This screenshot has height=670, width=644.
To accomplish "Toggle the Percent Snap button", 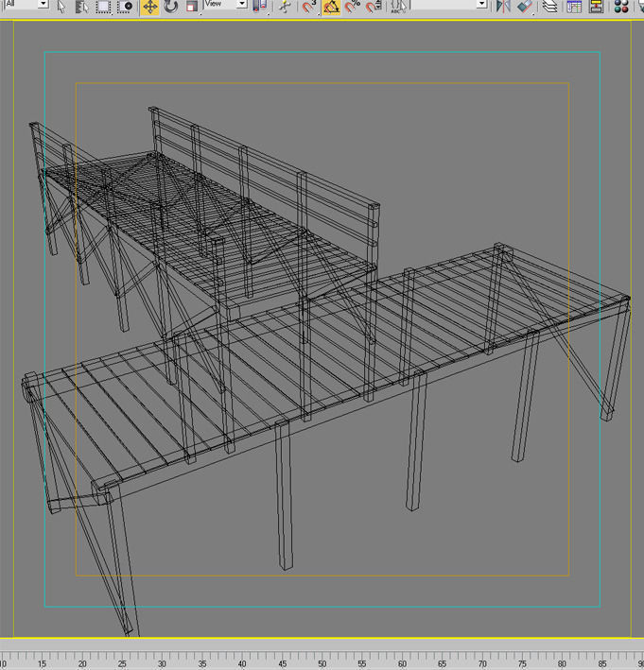I will point(353,7).
